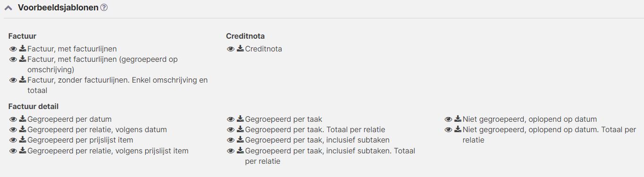Open the 'Gegroepeerd per datum' template link

click(69, 119)
